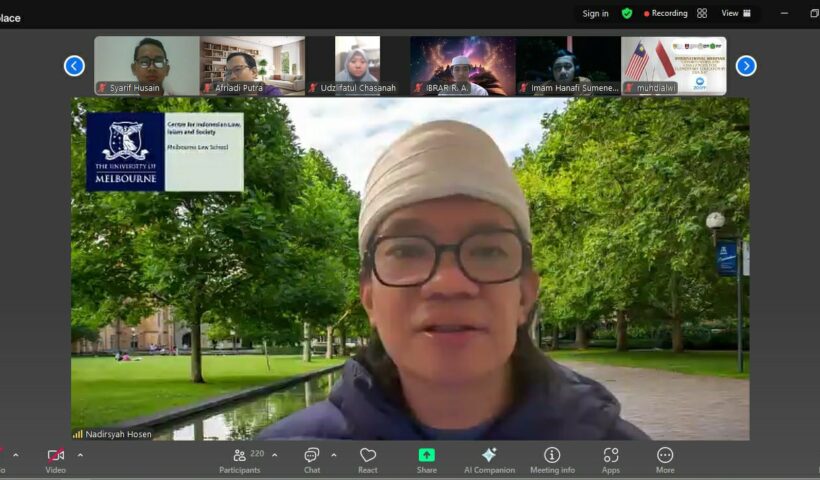The width and height of the screenshot is (820, 480).
Task: Open AI Companion
Action: [x=488, y=457]
